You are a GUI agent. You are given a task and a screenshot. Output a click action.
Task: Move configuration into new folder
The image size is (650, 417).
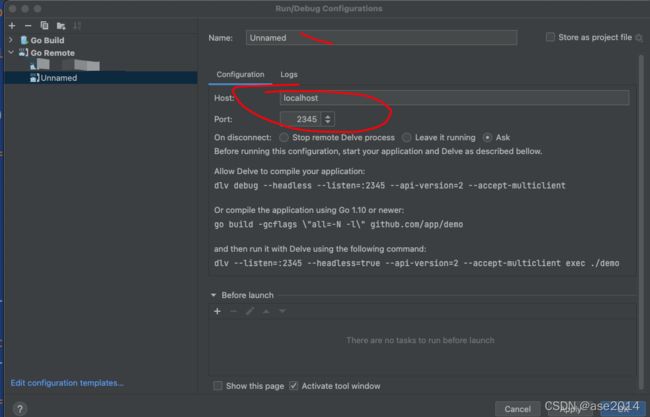[61, 26]
